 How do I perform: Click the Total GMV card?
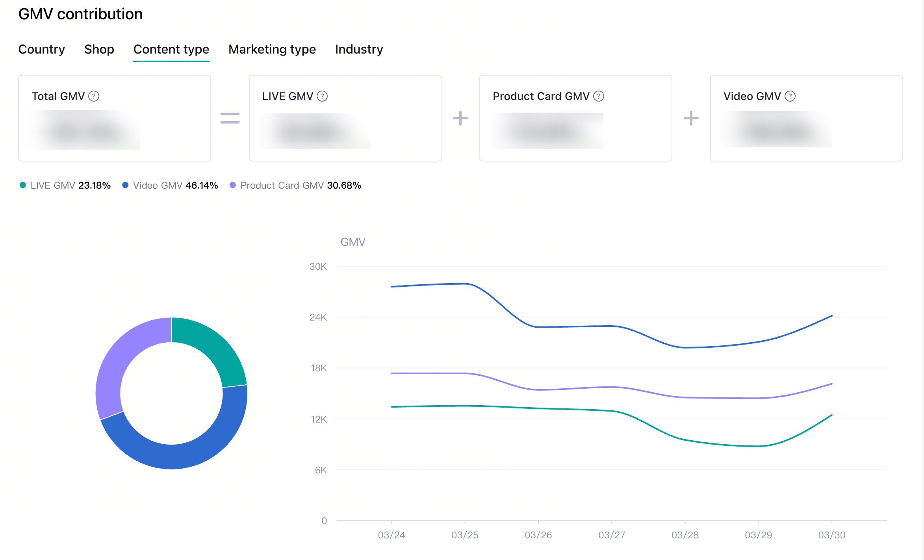(115, 118)
